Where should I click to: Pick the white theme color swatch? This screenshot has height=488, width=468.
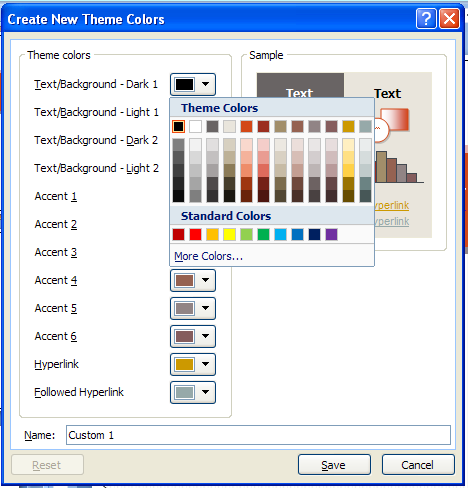click(x=195, y=127)
